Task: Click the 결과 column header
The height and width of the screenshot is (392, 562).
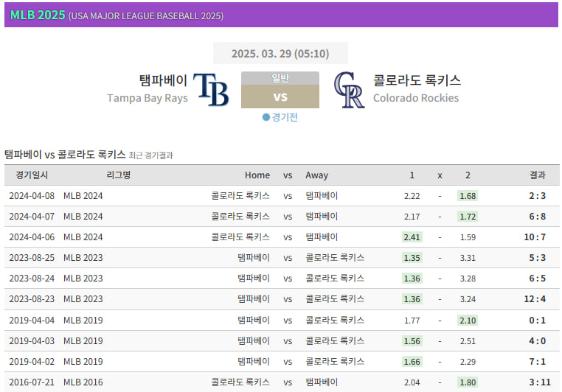Action: coord(537,175)
